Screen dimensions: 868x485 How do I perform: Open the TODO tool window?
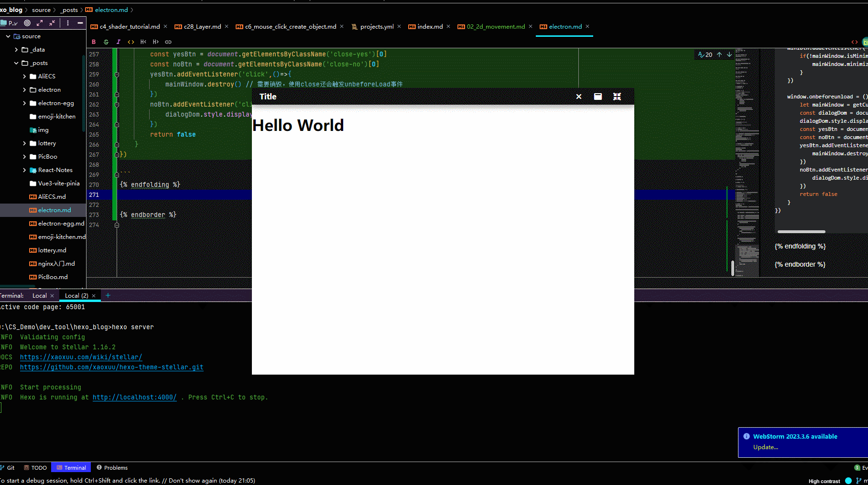click(35, 468)
